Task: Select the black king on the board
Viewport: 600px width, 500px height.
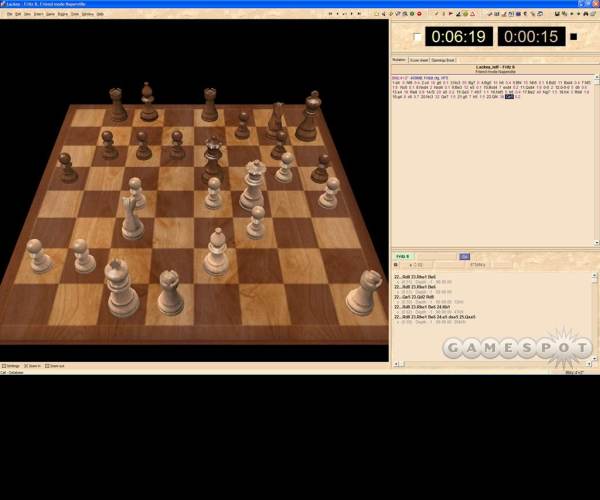Action: (308, 117)
